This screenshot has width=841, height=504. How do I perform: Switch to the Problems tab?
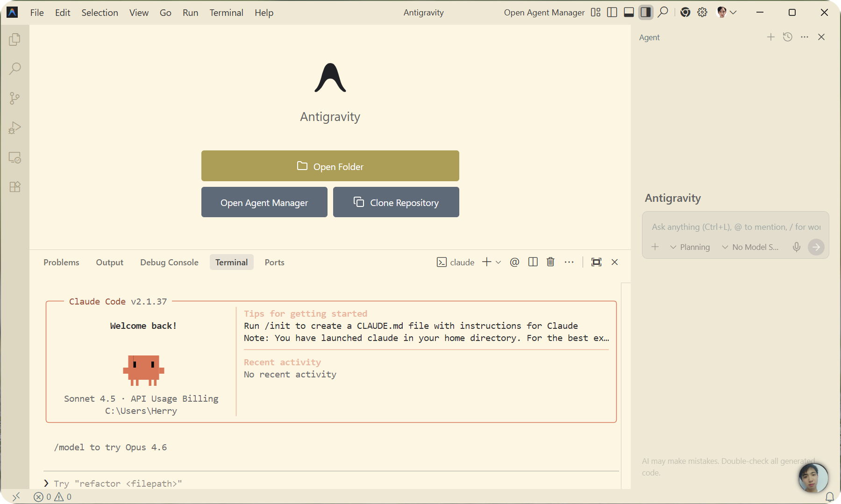61,262
